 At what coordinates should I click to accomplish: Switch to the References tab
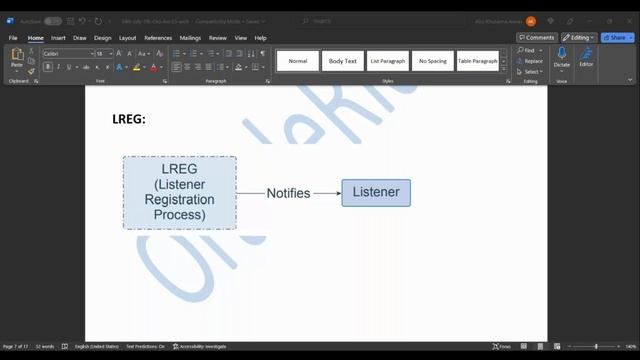coord(158,38)
